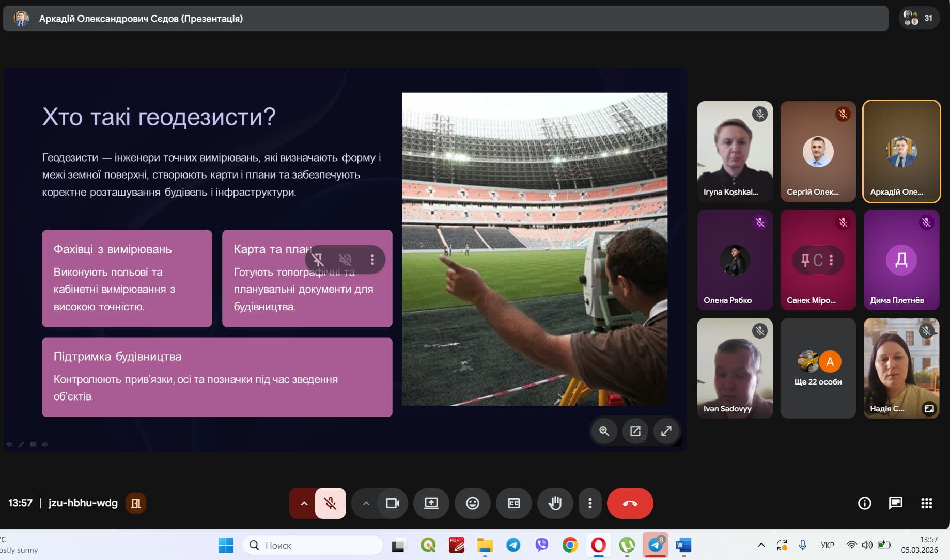
Task: Expand the audio settings chevron
Action: click(x=304, y=503)
